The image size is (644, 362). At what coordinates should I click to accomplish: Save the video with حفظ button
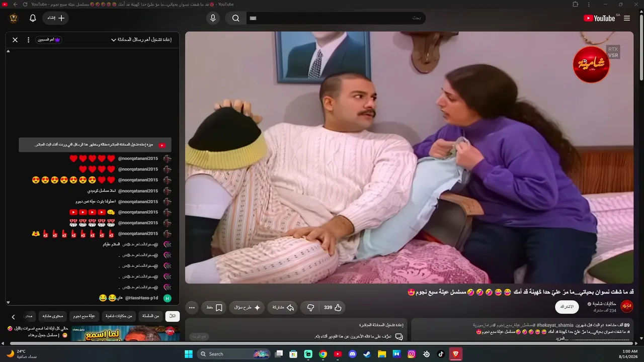click(214, 307)
